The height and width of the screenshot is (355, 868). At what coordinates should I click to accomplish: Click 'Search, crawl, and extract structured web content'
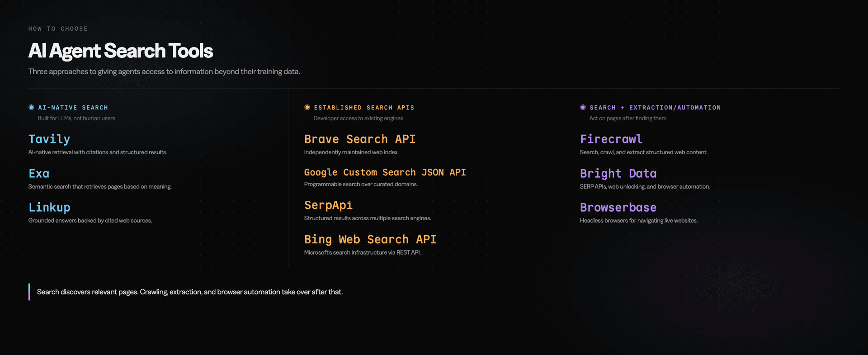[x=643, y=152]
